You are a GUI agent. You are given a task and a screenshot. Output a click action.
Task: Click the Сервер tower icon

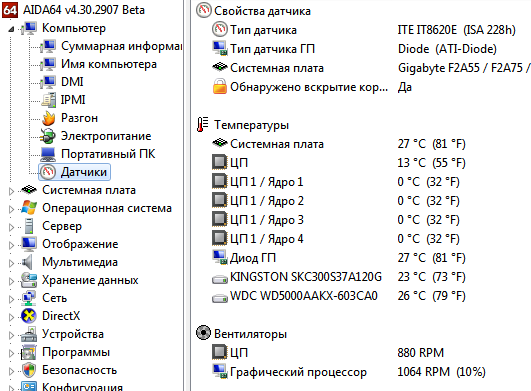pos(29,226)
